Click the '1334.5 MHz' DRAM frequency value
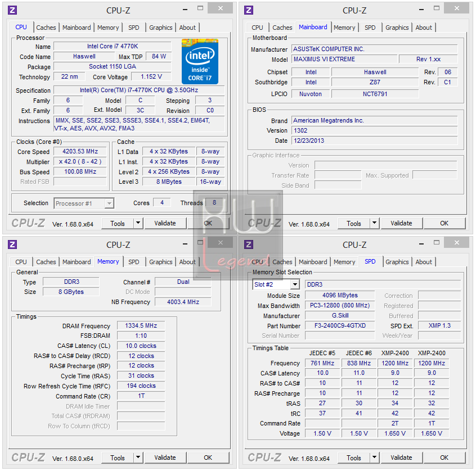 [141, 326]
